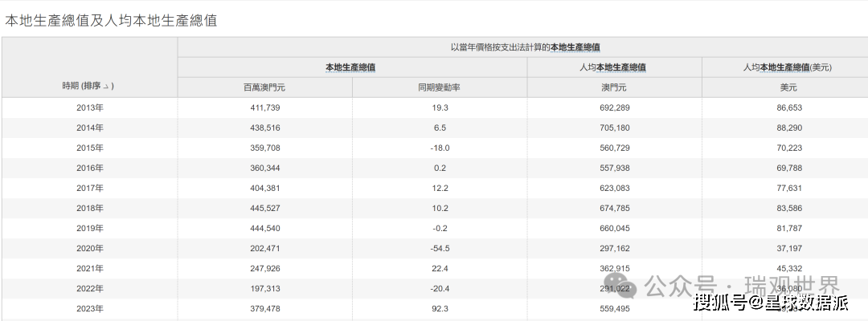
Task: Click the 2020 change rate -54.5
Action: pyautogui.click(x=439, y=249)
